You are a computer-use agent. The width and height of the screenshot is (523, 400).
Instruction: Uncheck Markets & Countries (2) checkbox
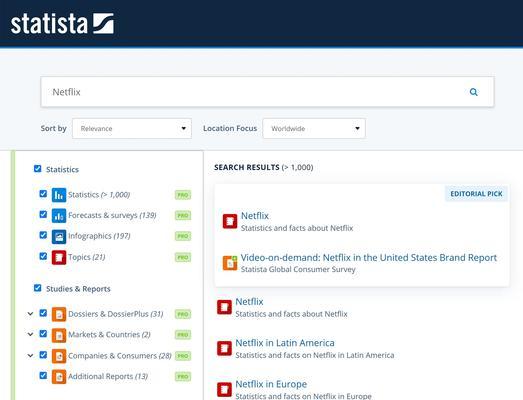(43, 333)
